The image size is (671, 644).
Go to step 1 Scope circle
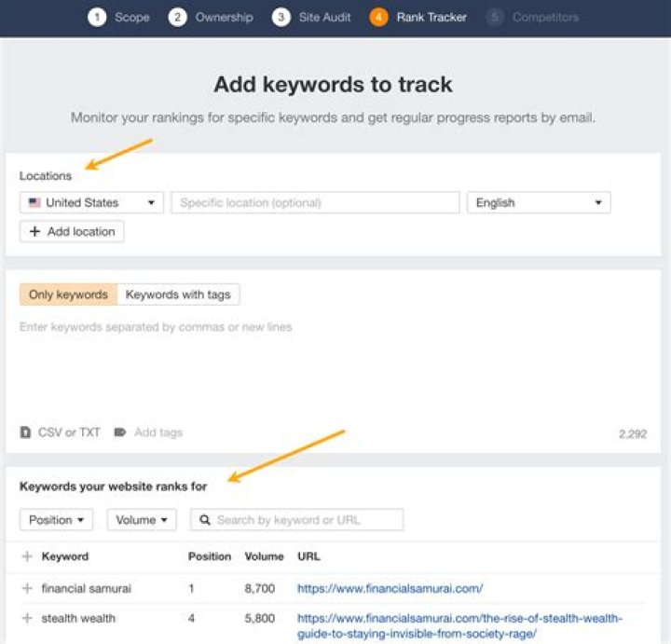pos(97,17)
